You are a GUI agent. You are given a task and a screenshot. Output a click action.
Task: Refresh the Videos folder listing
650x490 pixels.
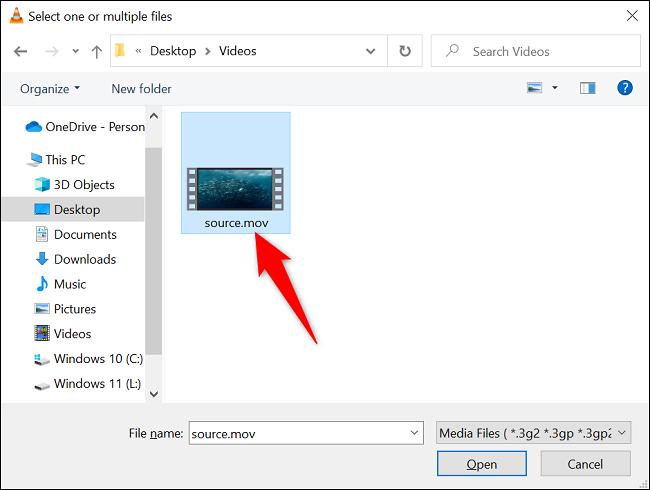405,51
